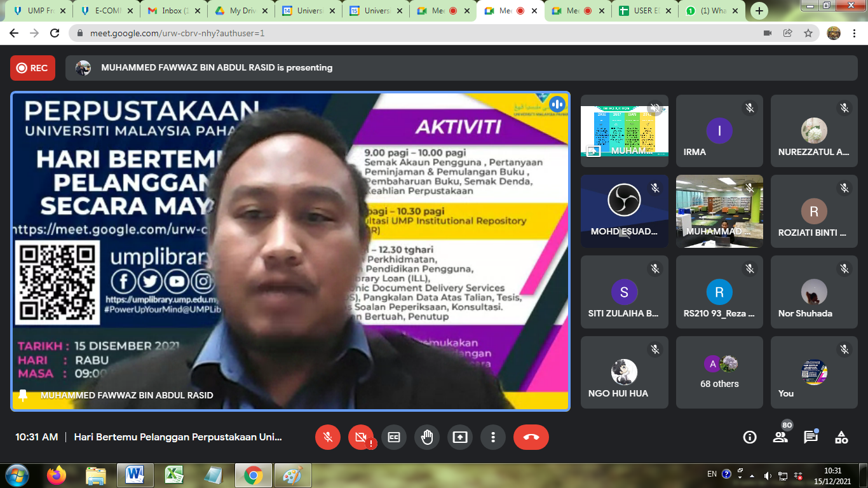Select ROZIATI BINTI participant tile

tap(814, 211)
